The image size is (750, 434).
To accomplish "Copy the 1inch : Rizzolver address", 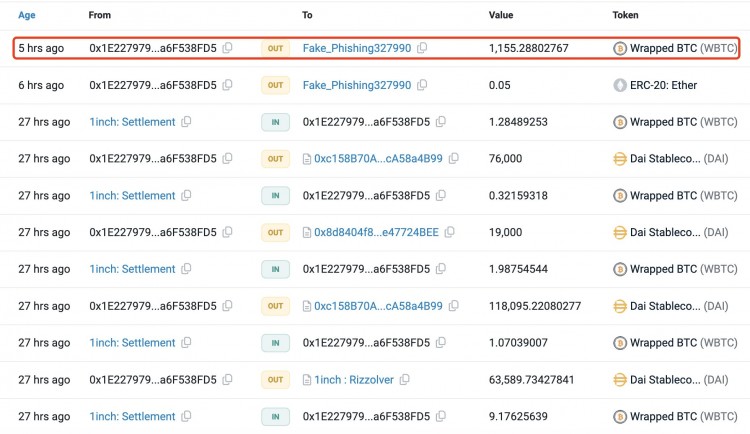I will pos(405,379).
